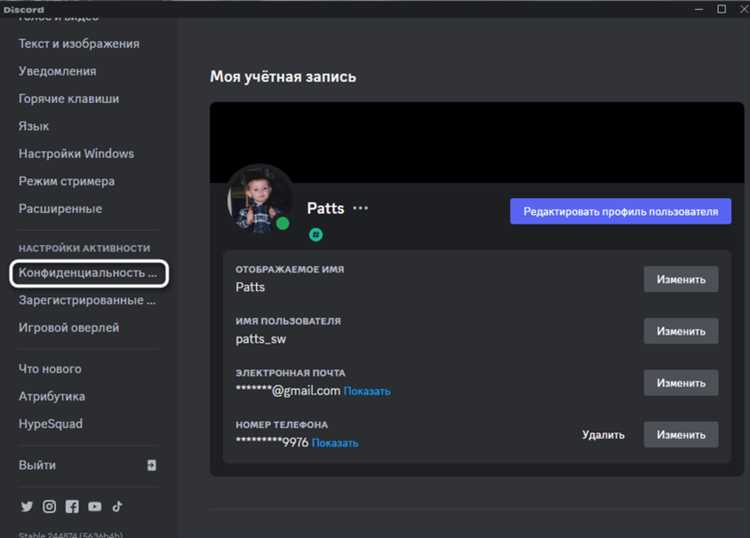
Task: Click the green online status indicator
Action: (283, 223)
